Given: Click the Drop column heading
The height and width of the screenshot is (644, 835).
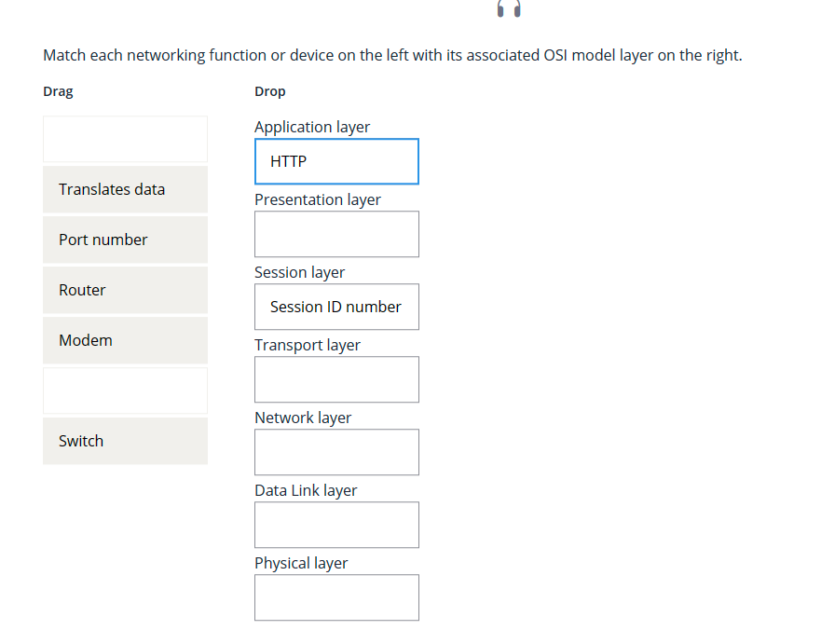Looking at the screenshot, I should [268, 91].
